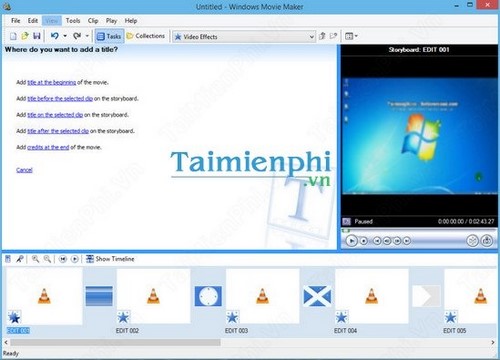Viewport: 500px width, 360px height.
Task: Click the Take Picture icon in monitor
Action: pos(487,240)
